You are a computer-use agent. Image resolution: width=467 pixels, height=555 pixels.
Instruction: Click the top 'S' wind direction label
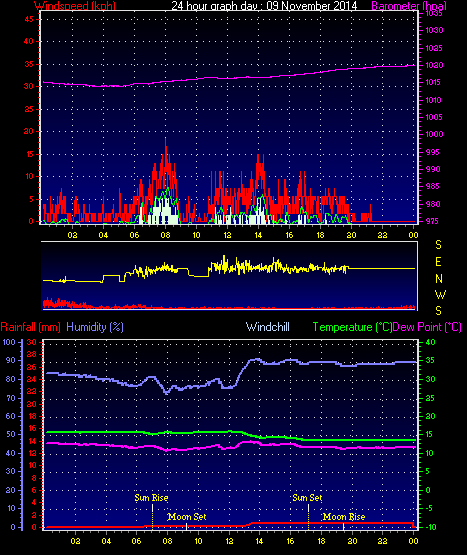(438, 245)
